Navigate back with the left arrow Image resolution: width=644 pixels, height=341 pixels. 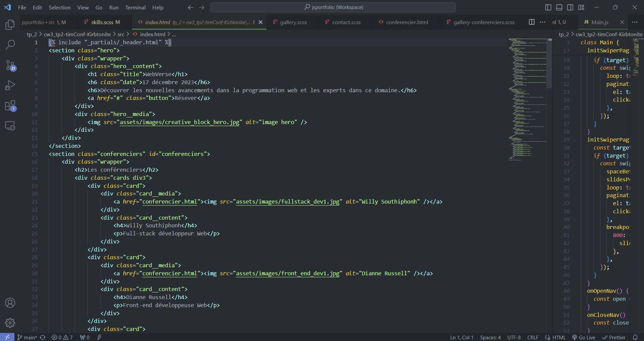click(x=190, y=7)
